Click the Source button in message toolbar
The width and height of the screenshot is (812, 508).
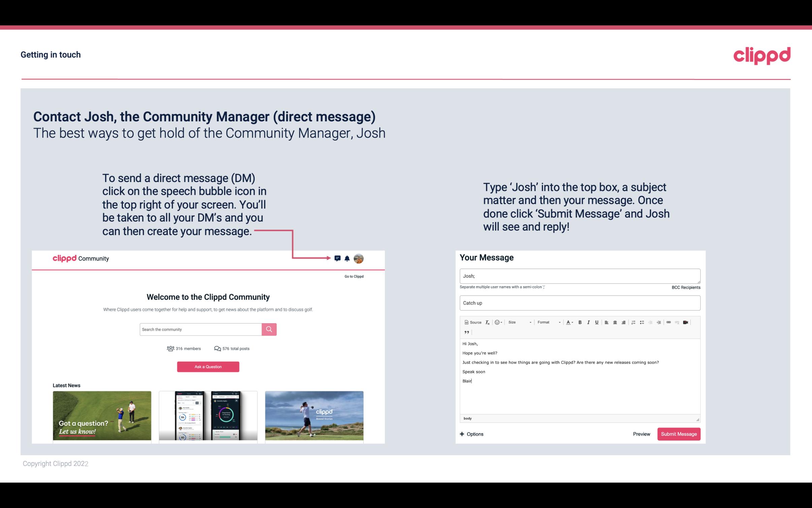(473, 322)
